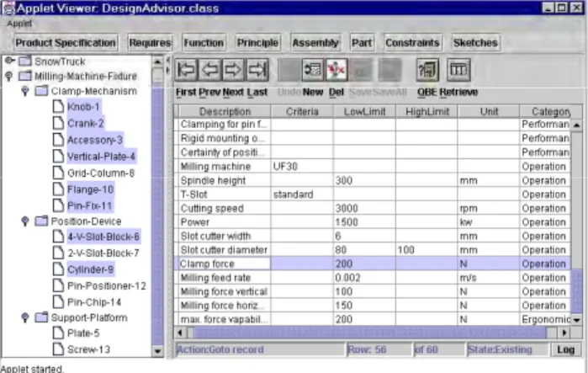This screenshot has width=588, height=373.
Task: Click the Milling-Machine-Fixture folder icon
Action: 25,76
